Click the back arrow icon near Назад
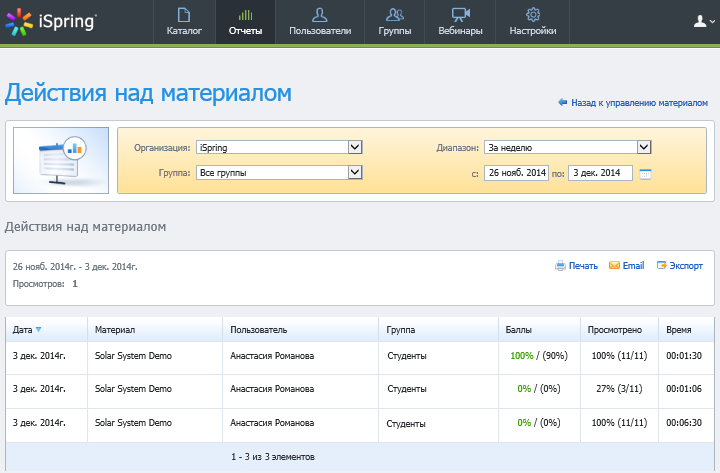This screenshot has height=473, width=720. click(x=562, y=102)
